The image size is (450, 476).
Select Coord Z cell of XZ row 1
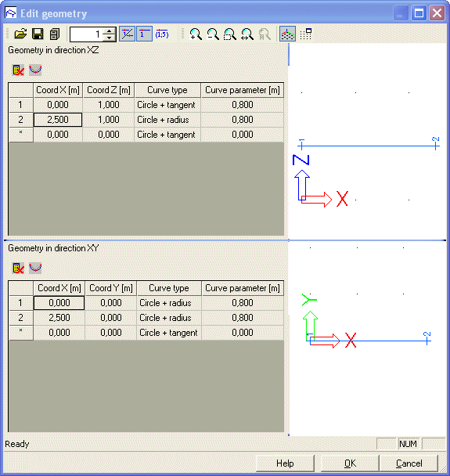[x=108, y=105]
